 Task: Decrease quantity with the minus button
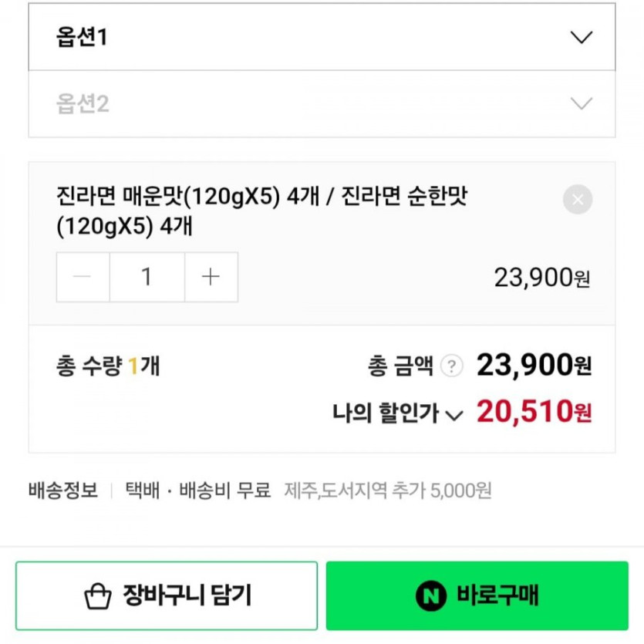(83, 277)
